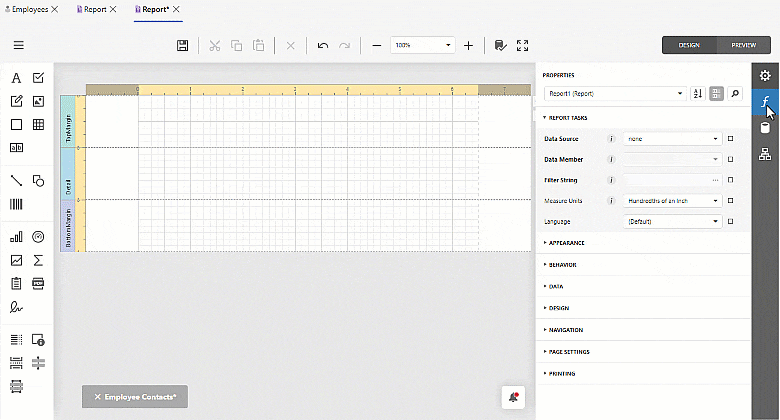
Task: Select the Gauge control in toolbox
Action: click(x=38, y=237)
